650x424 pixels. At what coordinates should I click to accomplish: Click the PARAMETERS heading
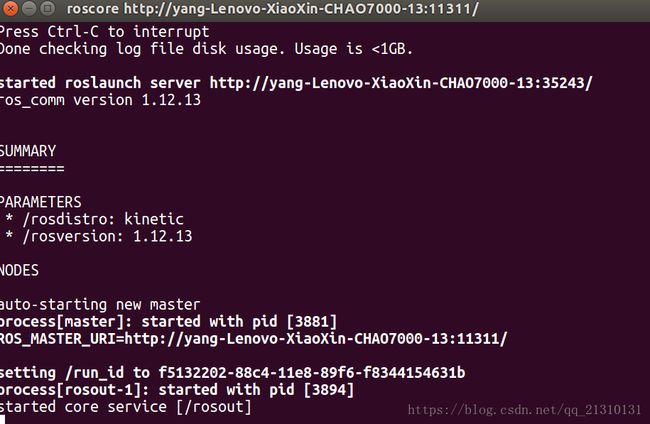[41, 202]
